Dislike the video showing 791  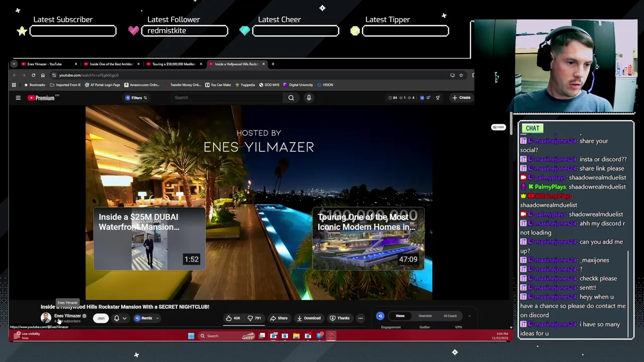255,318
